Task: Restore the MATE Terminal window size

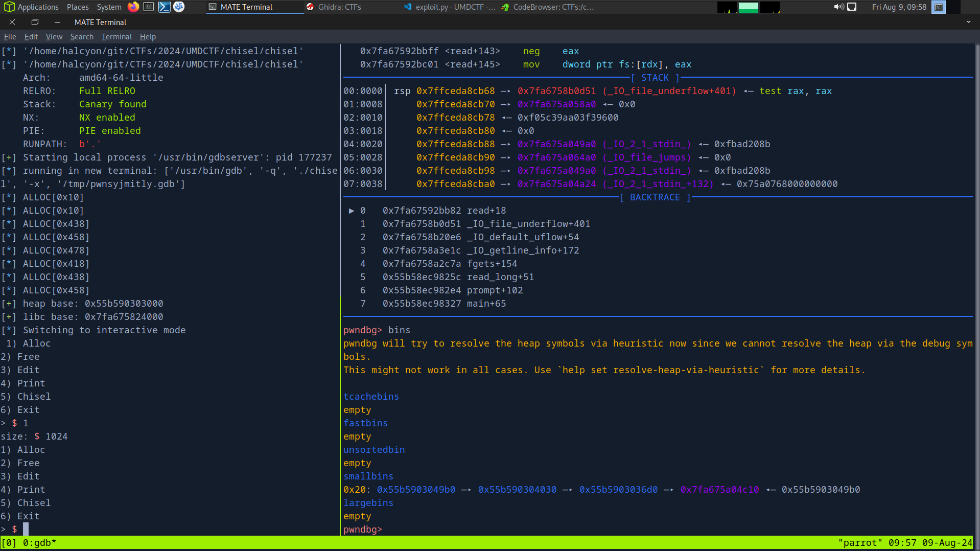Action: [35, 22]
